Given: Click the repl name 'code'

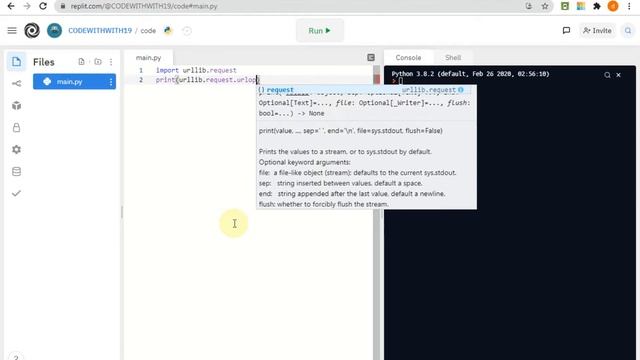Looking at the screenshot, I should coord(148,31).
